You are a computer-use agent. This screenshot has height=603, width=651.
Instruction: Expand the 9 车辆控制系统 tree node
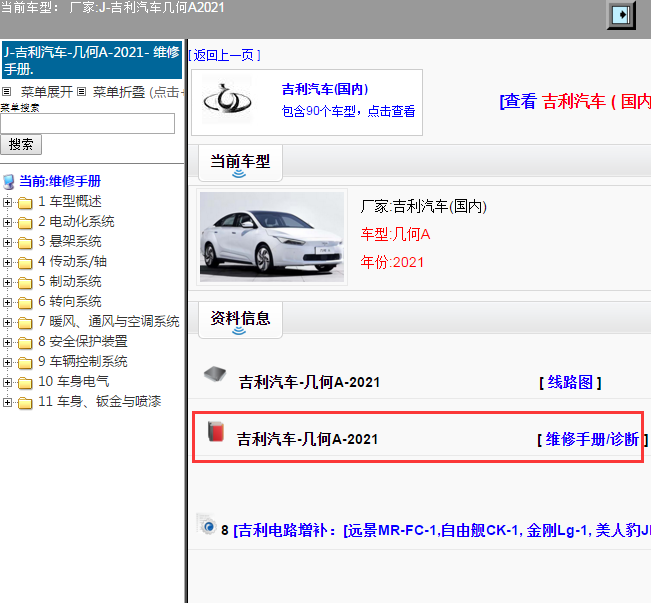tap(7, 362)
